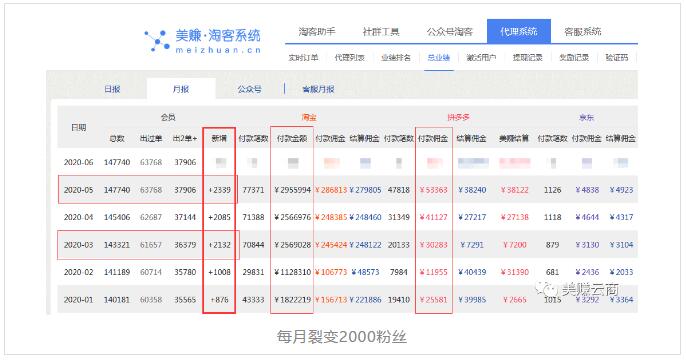Screen dimensions: 686x360
Task: Click the 美赚·淘客系统 logo
Action: point(203,41)
